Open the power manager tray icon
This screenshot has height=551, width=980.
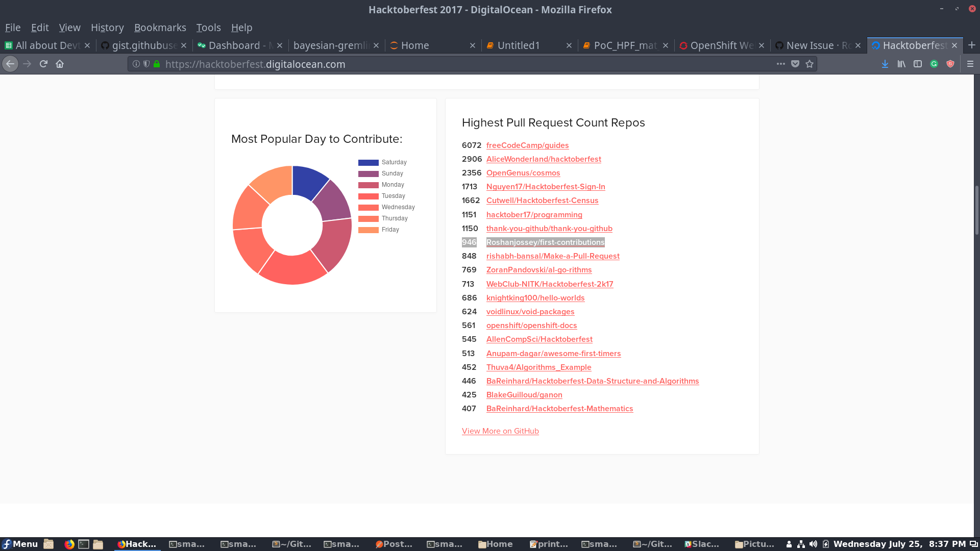pyautogui.click(x=825, y=544)
